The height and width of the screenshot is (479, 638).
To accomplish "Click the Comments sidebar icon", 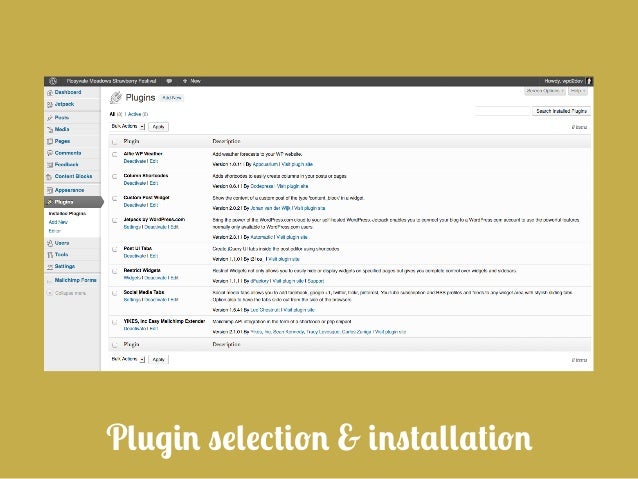I will 50,153.
